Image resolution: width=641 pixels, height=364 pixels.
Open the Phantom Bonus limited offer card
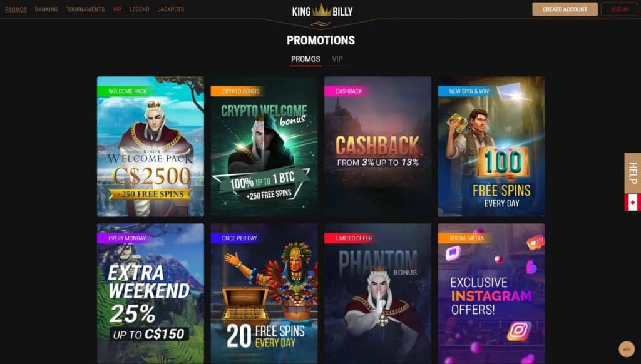(x=377, y=293)
